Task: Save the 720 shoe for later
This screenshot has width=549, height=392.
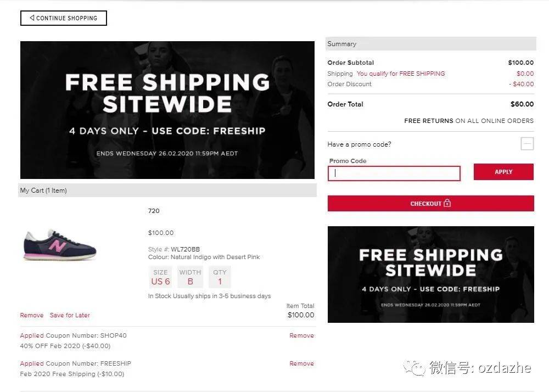Action: pos(70,315)
